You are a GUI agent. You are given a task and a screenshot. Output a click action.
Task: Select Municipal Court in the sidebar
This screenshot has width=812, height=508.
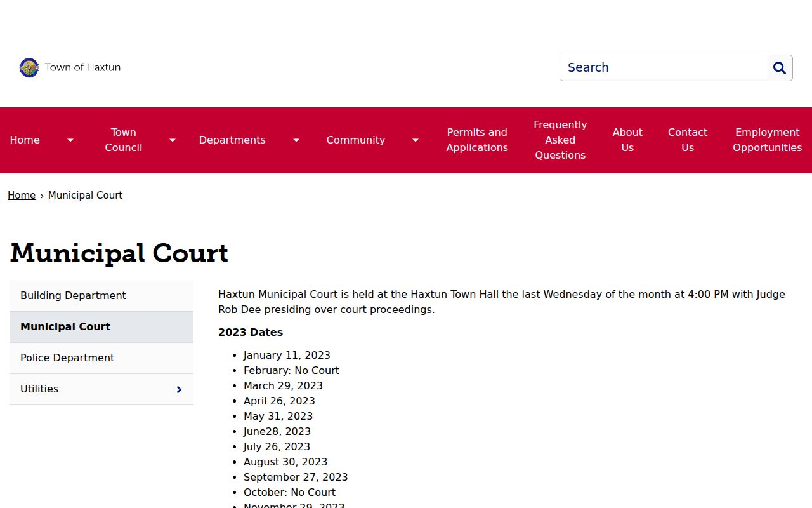coord(101,327)
